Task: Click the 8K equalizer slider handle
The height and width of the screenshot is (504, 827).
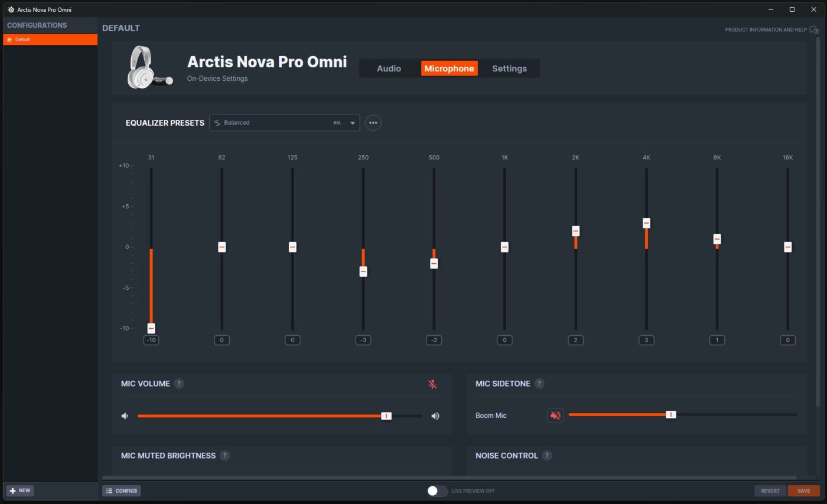Action: click(x=717, y=239)
